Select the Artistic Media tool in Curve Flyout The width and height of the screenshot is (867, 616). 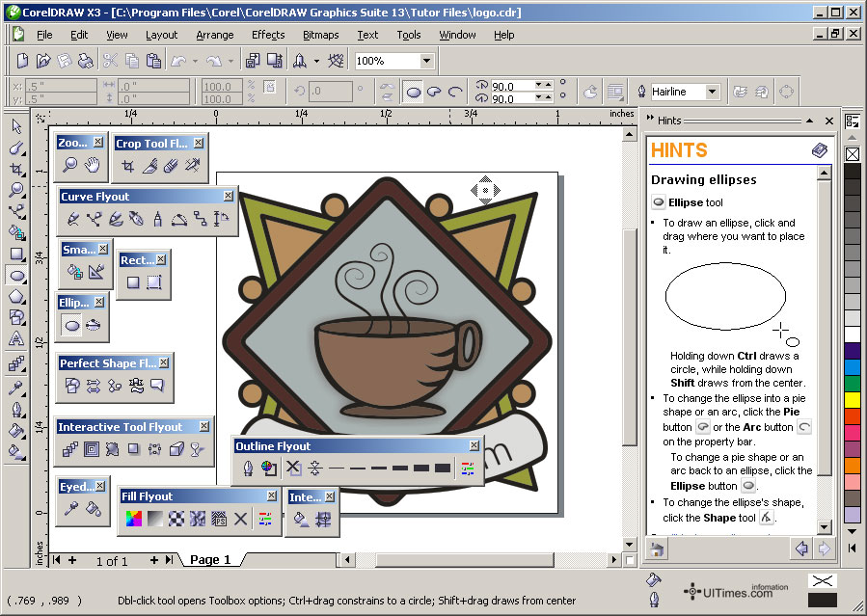[116, 219]
